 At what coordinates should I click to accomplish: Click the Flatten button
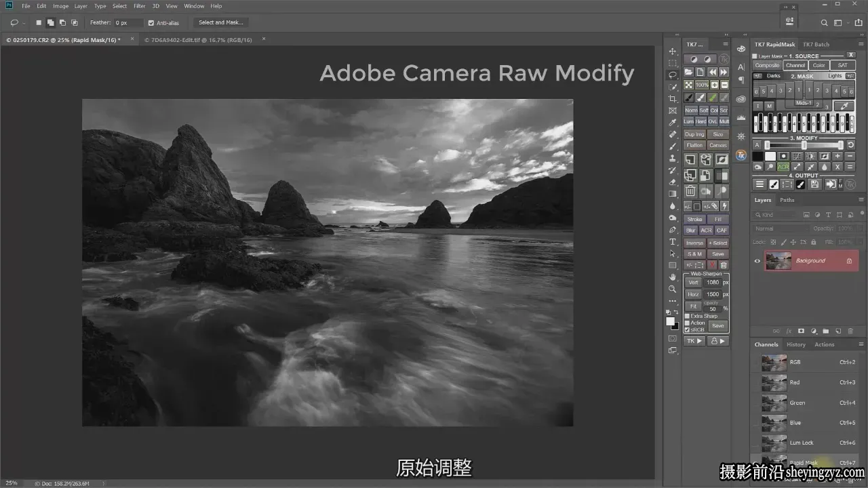click(694, 145)
